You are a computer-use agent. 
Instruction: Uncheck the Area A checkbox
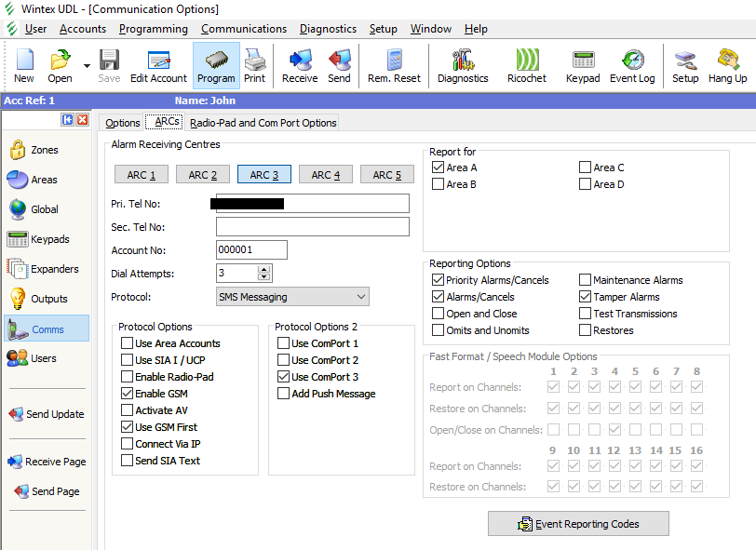click(x=438, y=168)
